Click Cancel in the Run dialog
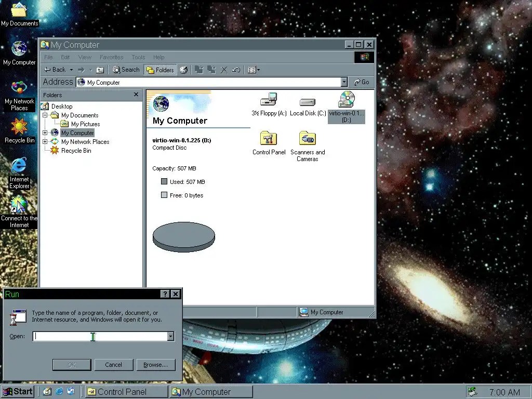Viewport: 532px width, 399px height. click(x=114, y=365)
